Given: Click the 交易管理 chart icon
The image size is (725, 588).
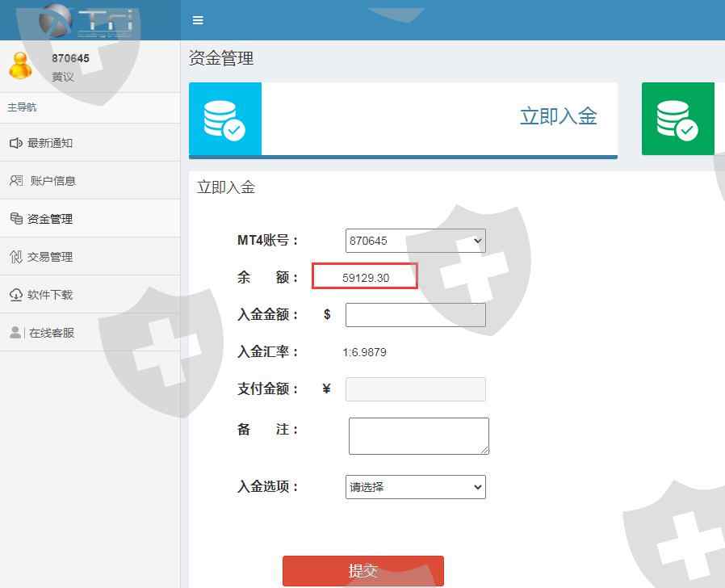Looking at the screenshot, I should [15, 257].
